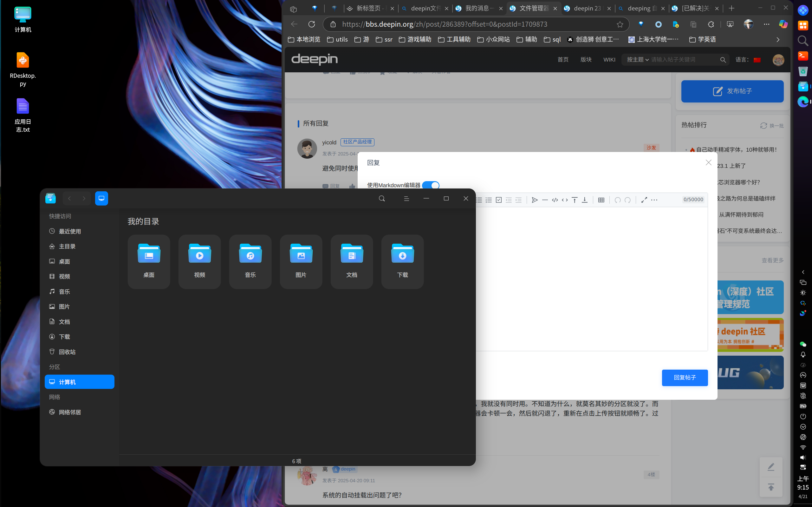Open the user avatar in forum header
Screen dimensions: 812x507
coord(778,60)
